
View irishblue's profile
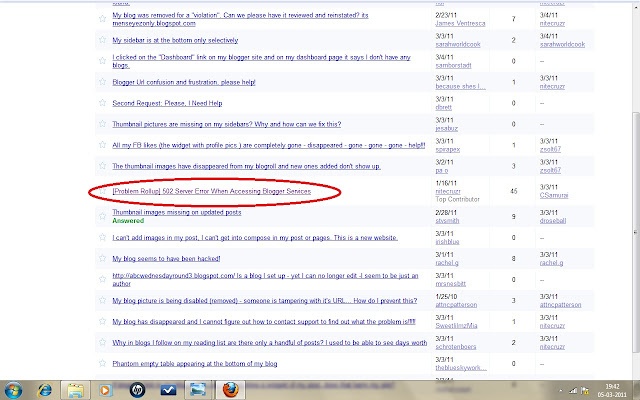pos(447,242)
